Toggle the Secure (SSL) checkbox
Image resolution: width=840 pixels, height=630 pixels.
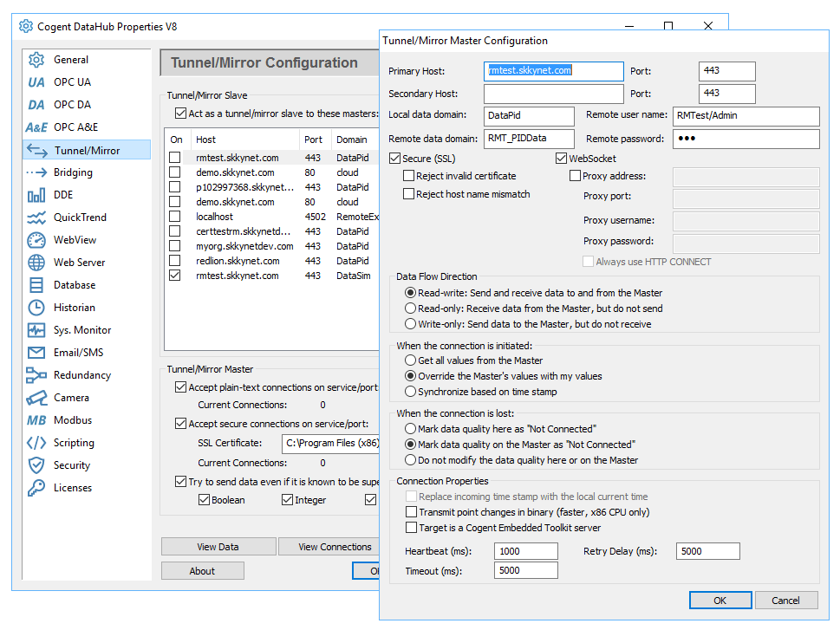394,159
